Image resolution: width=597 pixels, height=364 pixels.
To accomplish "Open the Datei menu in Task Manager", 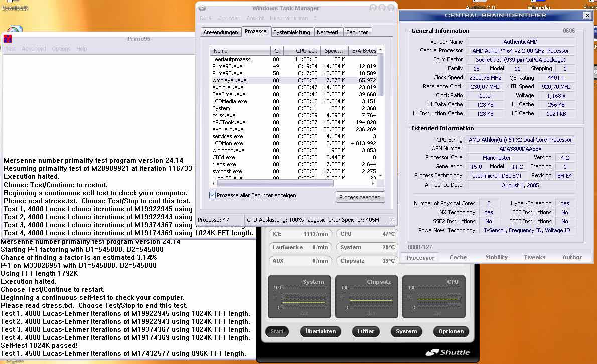I will (x=206, y=18).
